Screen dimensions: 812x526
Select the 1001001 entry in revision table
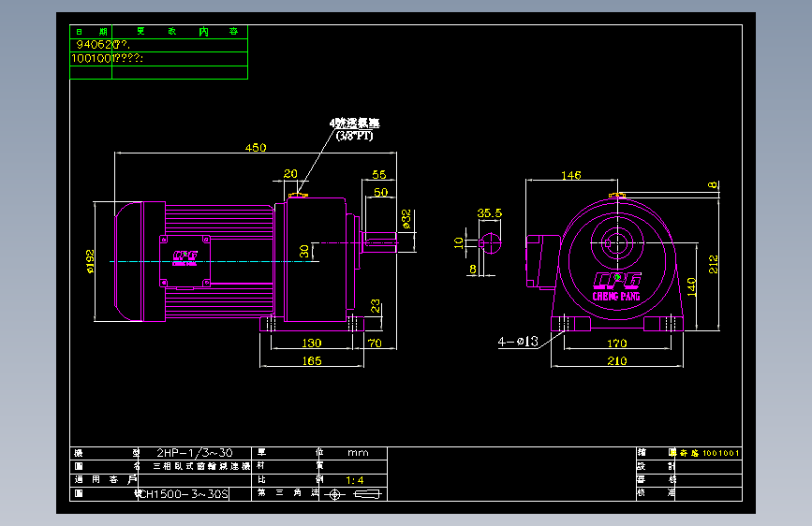click(x=92, y=59)
